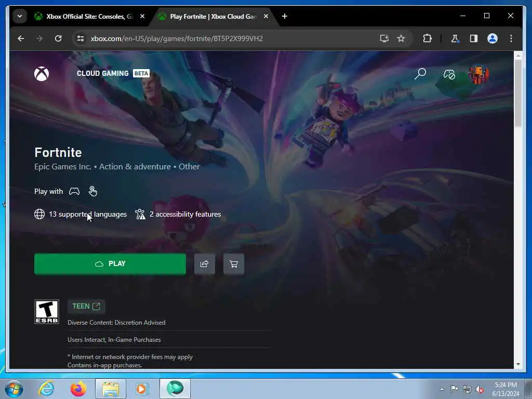This screenshot has width=532, height=399.
Task: Close the Play Fortnite tab
Action: pos(266,16)
